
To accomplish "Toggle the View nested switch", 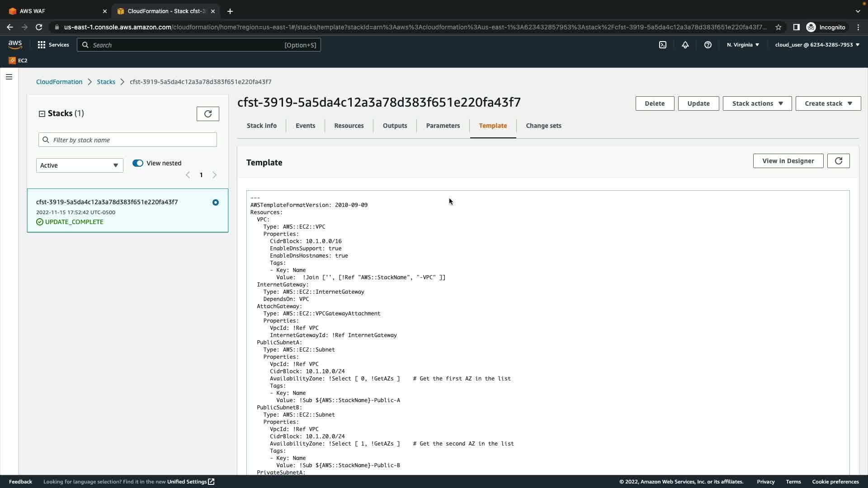I will (x=138, y=163).
